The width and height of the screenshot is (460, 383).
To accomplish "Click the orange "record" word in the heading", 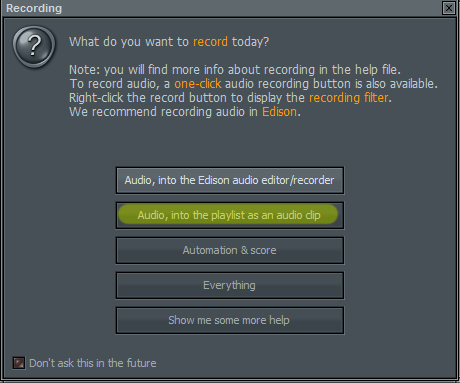I will click(x=210, y=42).
